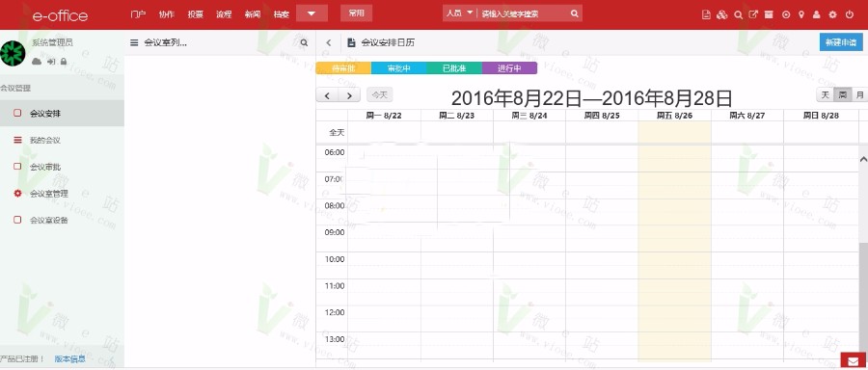Open 我的会议 in the sidebar

[62, 141]
